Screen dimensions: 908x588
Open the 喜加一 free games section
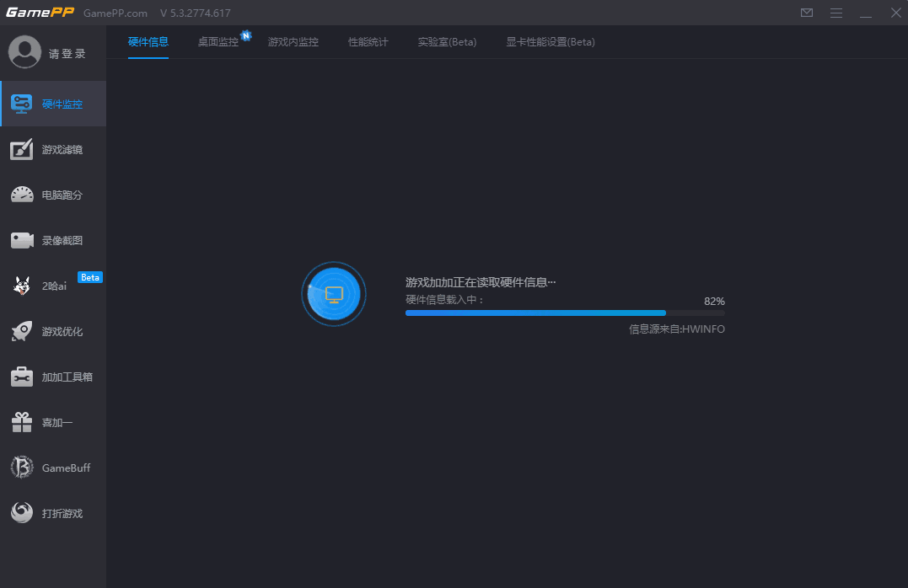pyautogui.click(x=53, y=422)
